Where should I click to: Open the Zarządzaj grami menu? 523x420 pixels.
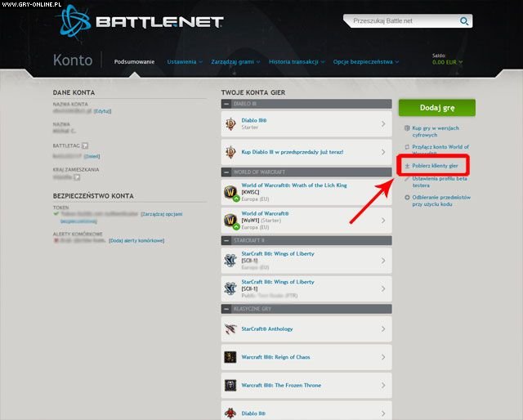pos(235,62)
